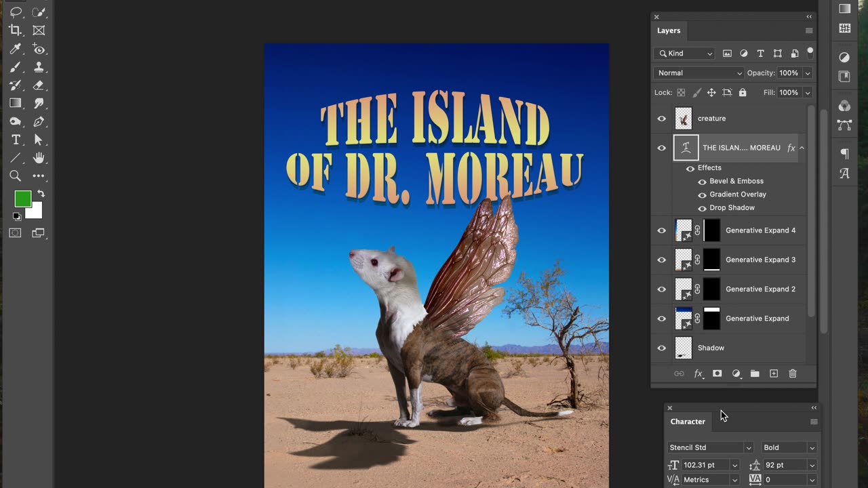Select the Path Selection arrow tool
Image resolution: width=868 pixels, height=488 pixels.
(x=39, y=140)
